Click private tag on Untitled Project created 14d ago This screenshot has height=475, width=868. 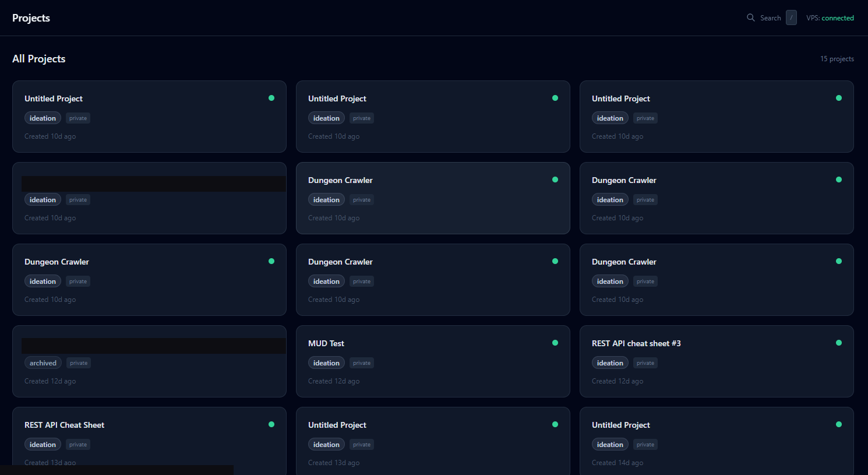point(645,445)
